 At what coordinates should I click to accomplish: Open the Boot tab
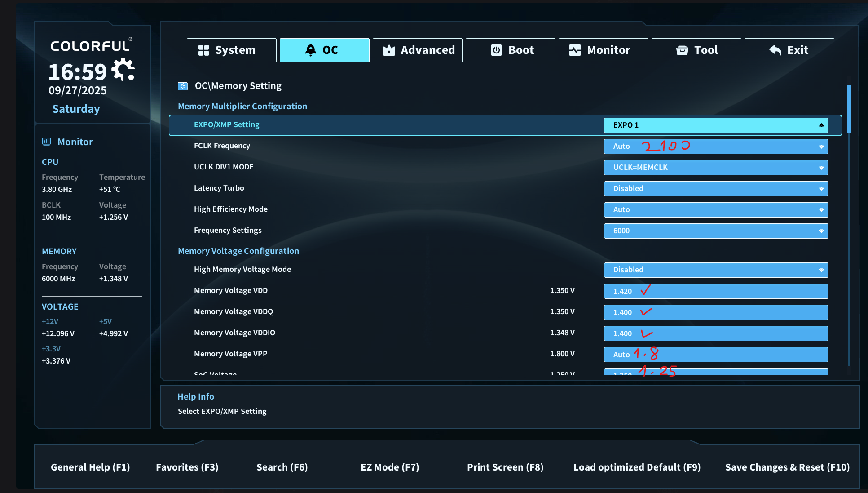pos(511,50)
